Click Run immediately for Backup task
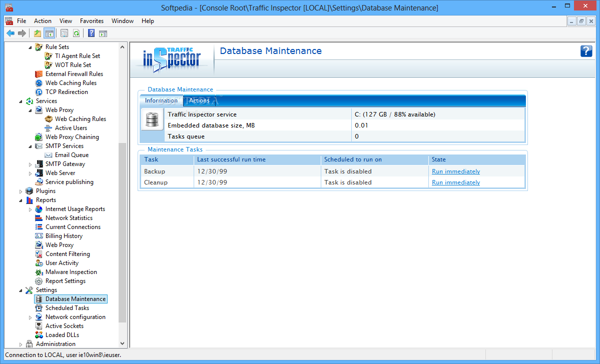 456,171
